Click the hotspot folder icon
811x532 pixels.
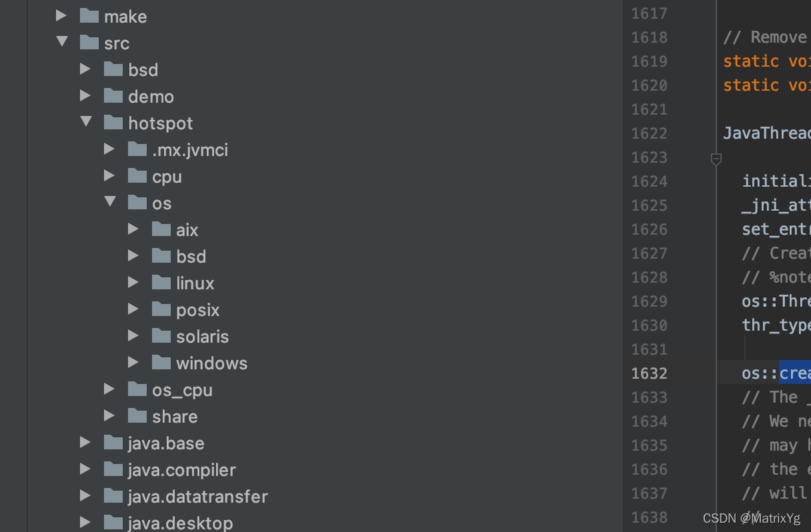(x=113, y=123)
